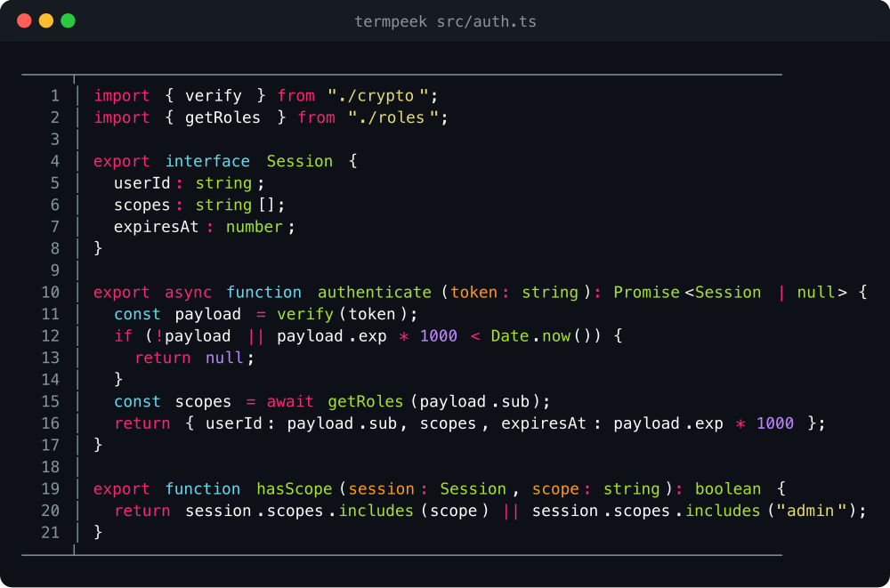Click the green maximize window button

click(x=69, y=21)
